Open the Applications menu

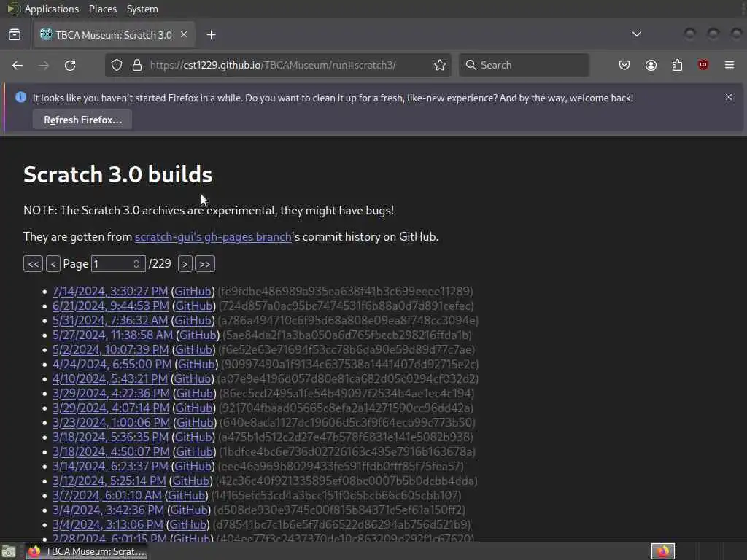52,9
